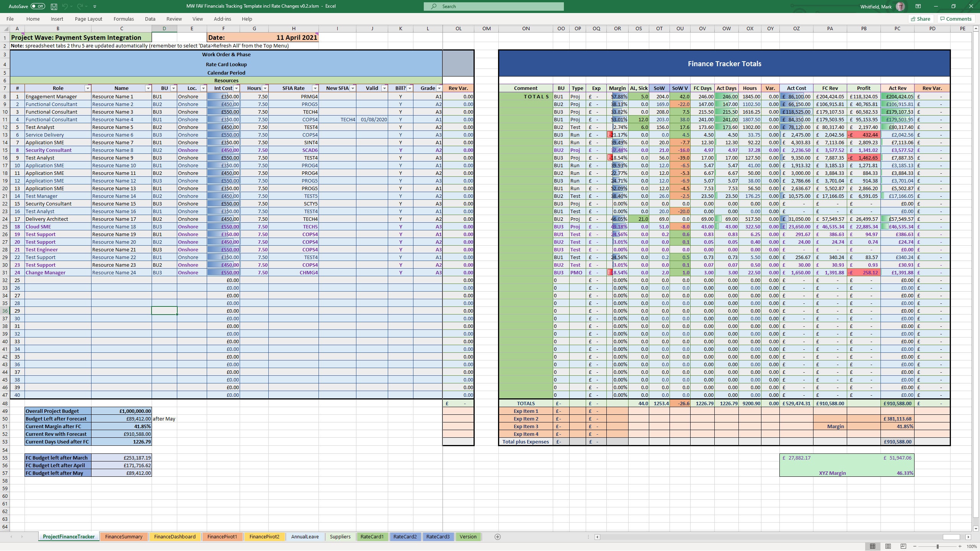The height and width of the screenshot is (551, 980).
Task: Open the Search box in the title bar
Action: click(493, 6)
